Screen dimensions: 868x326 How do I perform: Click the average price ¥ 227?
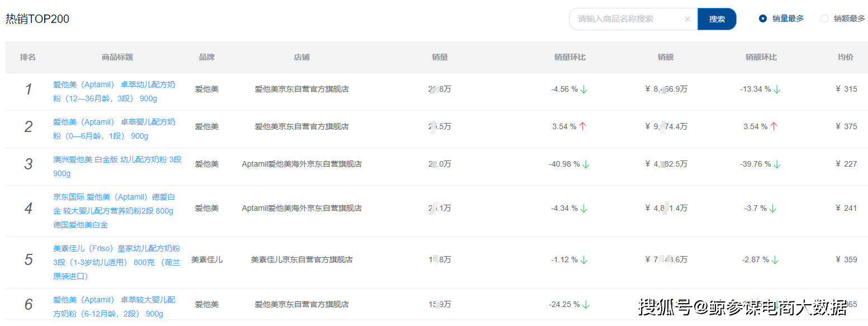click(846, 164)
